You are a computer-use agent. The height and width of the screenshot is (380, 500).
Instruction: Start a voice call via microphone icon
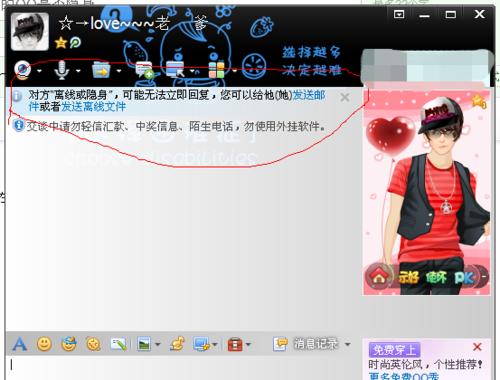(62, 70)
